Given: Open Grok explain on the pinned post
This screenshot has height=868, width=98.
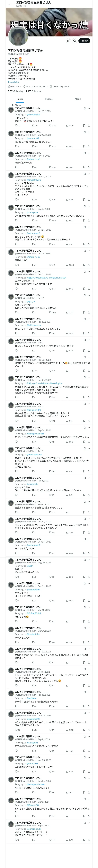Looking at the screenshot, I should 84,108.
